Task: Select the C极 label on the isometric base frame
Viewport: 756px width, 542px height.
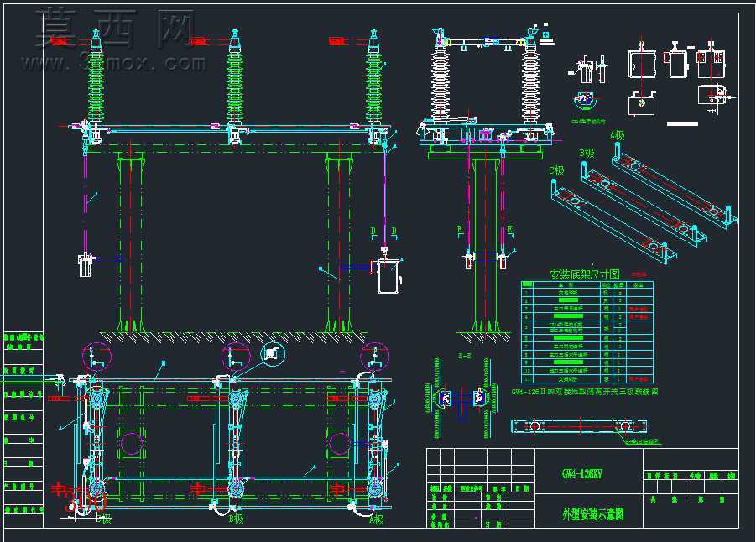Action: [x=556, y=170]
